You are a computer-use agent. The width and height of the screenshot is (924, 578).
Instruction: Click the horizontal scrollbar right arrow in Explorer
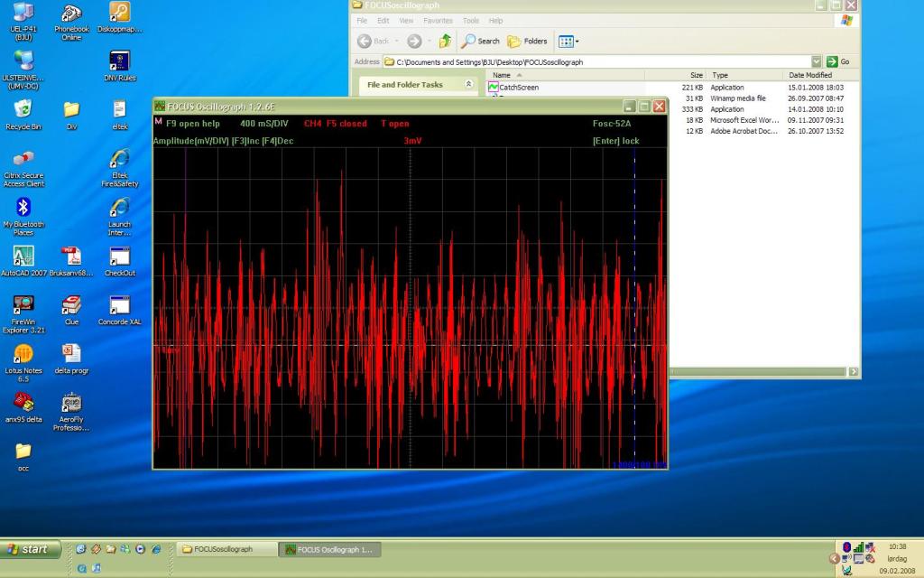click(x=853, y=371)
